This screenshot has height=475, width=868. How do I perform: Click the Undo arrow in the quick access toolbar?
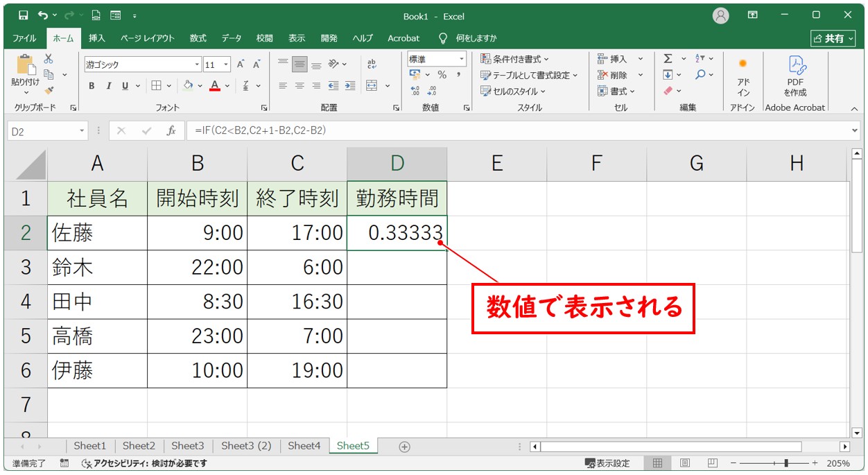(x=43, y=15)
